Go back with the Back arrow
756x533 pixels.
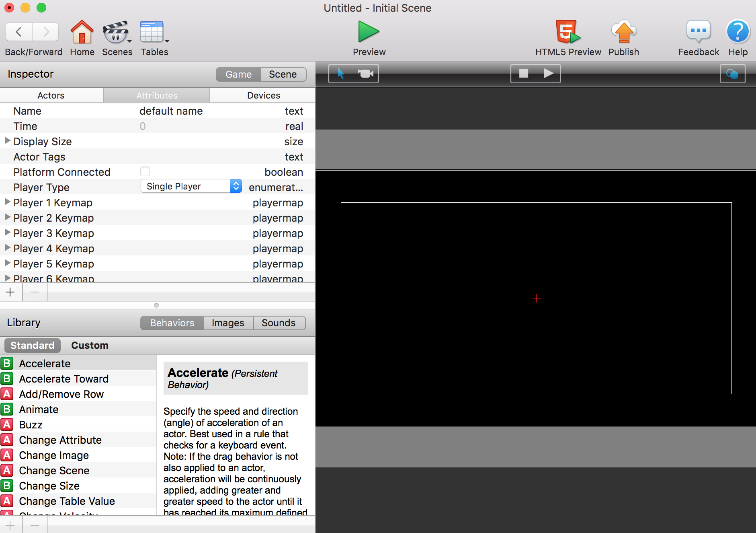click(19, 32)
